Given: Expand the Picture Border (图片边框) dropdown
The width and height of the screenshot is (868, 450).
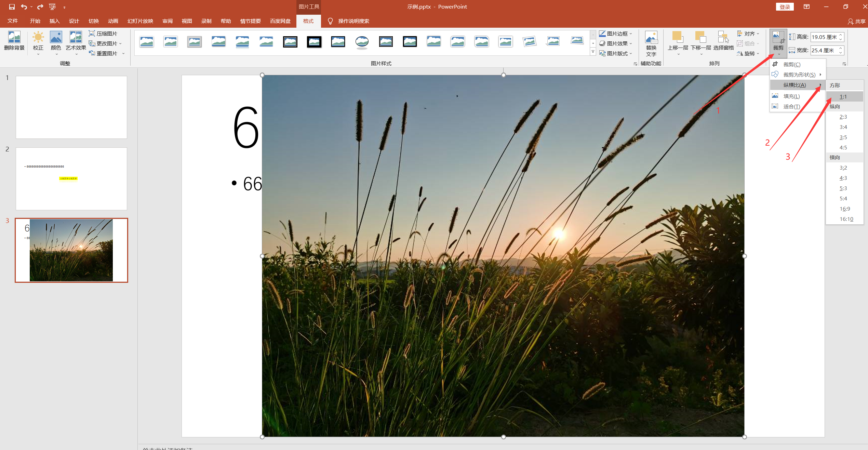Looking at the screenshot, I should 616,34.
